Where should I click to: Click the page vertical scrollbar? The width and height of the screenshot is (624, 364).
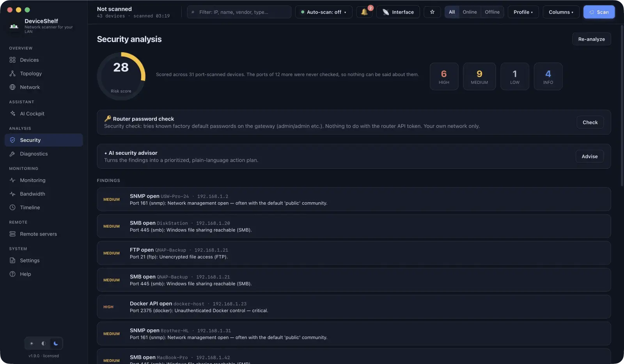[622, 105]
